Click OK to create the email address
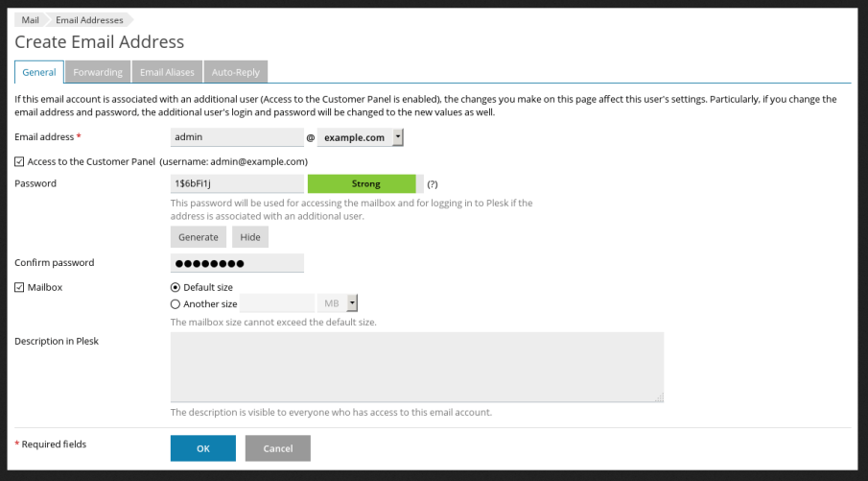This screenshot has width=868, height=481. pyautogui.click(x=202, y=448)
